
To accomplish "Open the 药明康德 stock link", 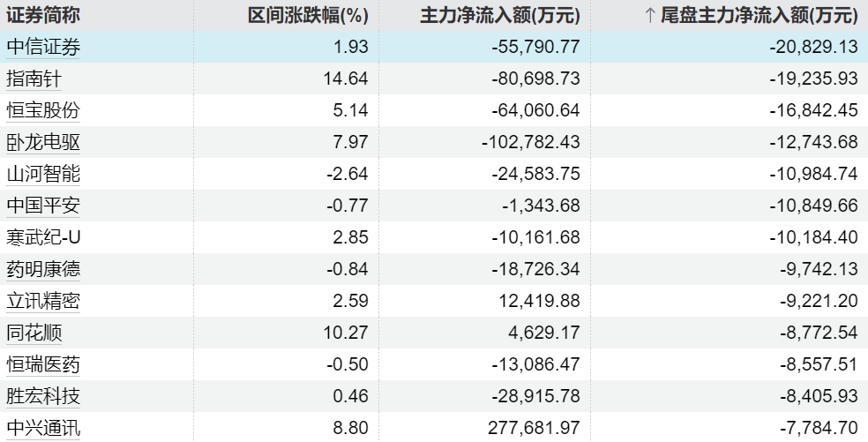I will click(x=43, y=269).
